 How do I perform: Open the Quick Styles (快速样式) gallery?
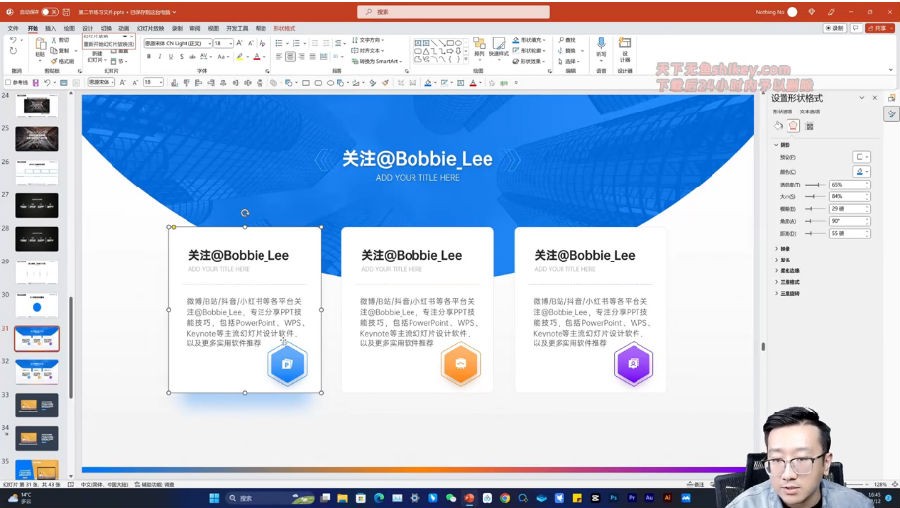tap(499, 47)
